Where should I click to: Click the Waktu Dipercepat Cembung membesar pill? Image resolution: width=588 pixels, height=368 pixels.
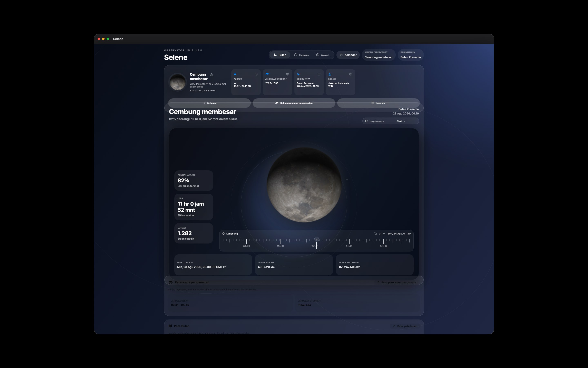[x=379, y=55]
